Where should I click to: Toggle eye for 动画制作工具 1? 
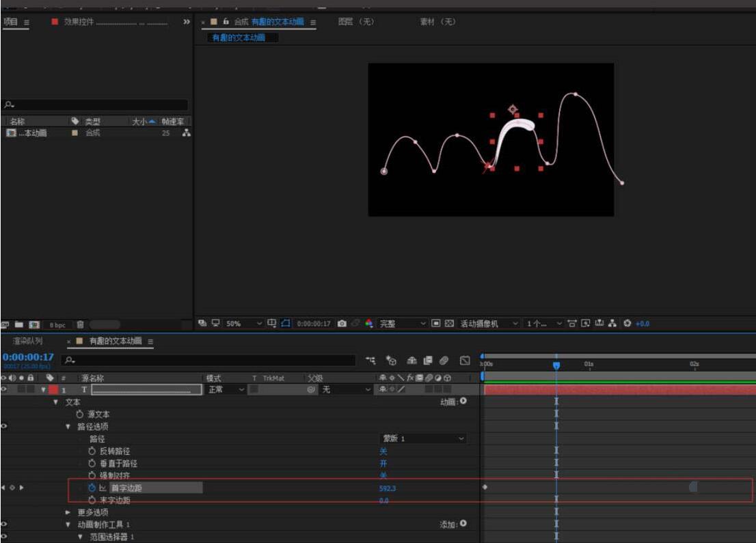pos(4,524)
